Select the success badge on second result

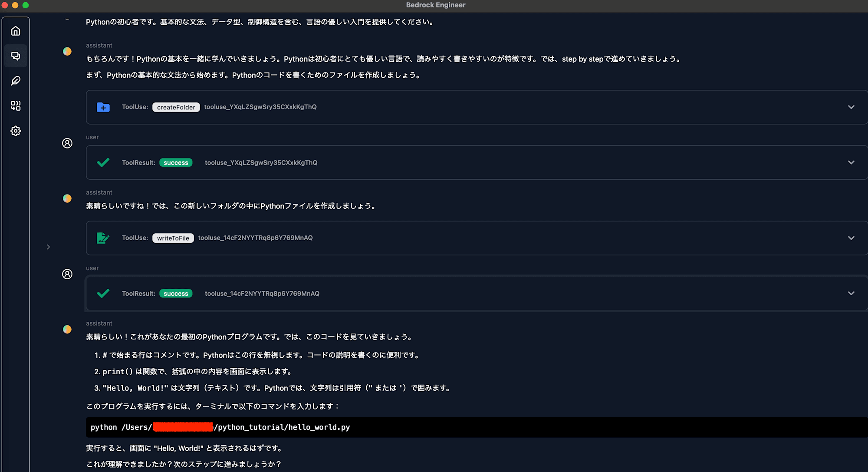tap(177, 293)
